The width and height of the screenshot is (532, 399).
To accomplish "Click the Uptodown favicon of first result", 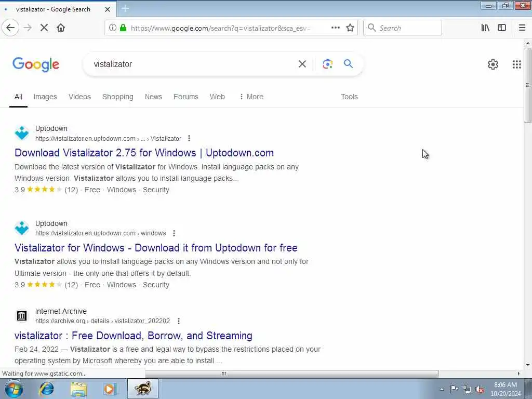I will pyautogui.click(x=22, y=133).
